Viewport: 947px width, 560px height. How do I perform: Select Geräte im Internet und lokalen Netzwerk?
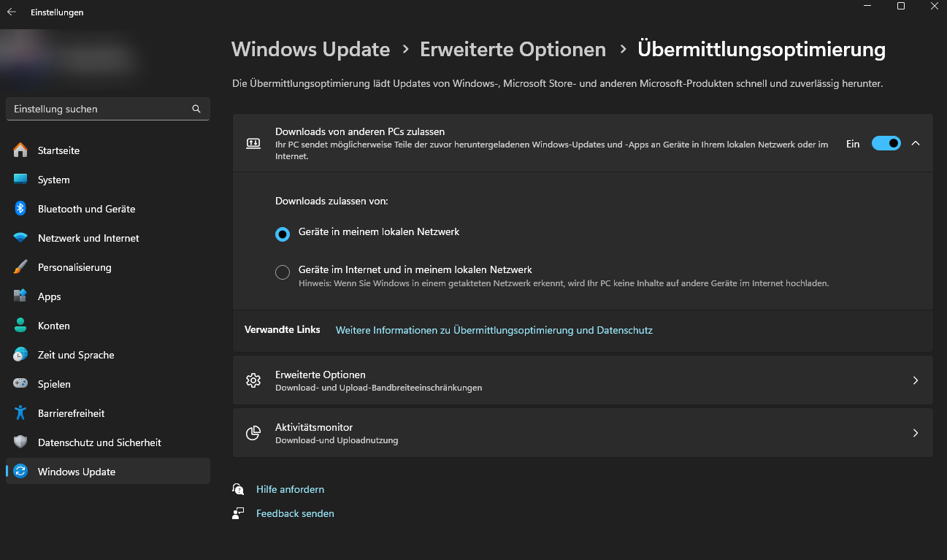(283, 272)
